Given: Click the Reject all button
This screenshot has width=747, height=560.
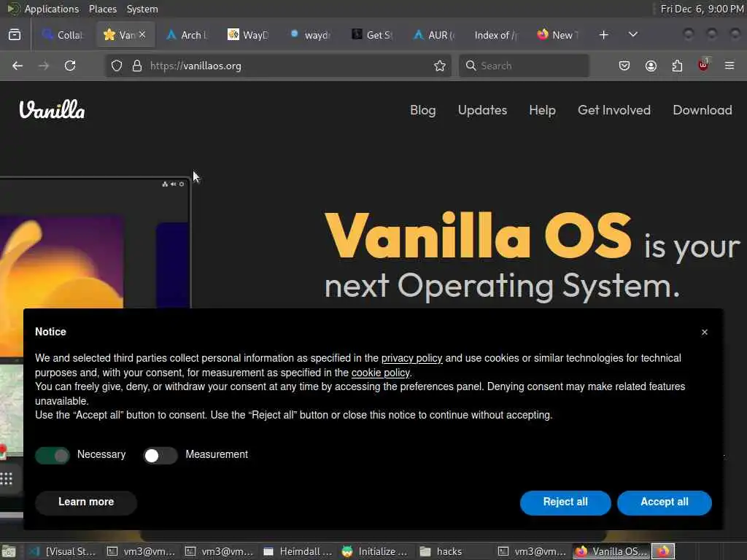Looking at the screenshot, I should click(x=565, y=502).
